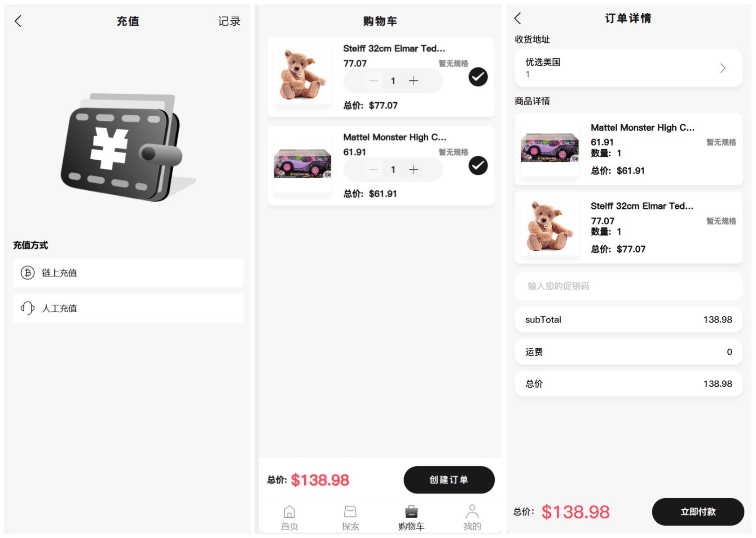Decrease Steiff teddy bear quantity with minus
This screenshot has width=756, height=538.
(x=374, y=81)
